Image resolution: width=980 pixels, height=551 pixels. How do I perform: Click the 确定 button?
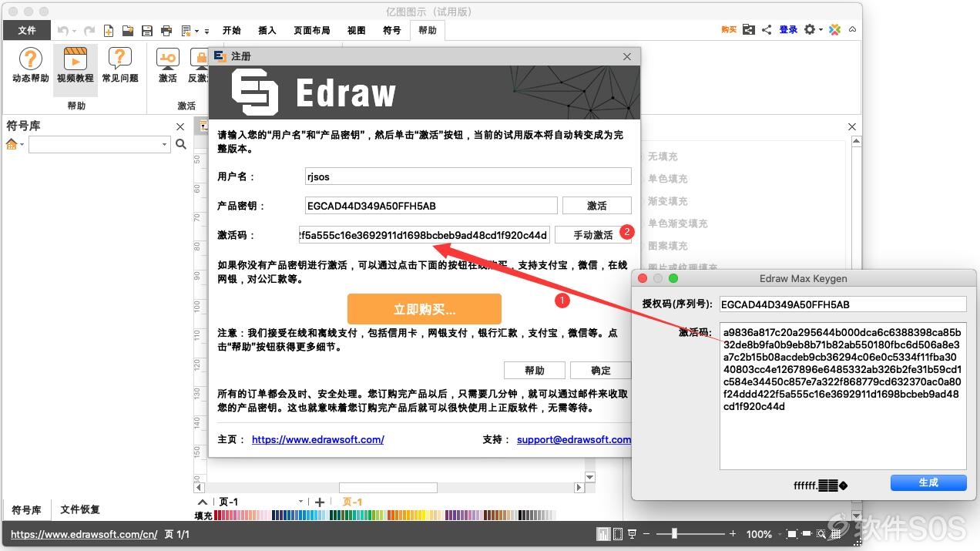[x=601, y=370]
